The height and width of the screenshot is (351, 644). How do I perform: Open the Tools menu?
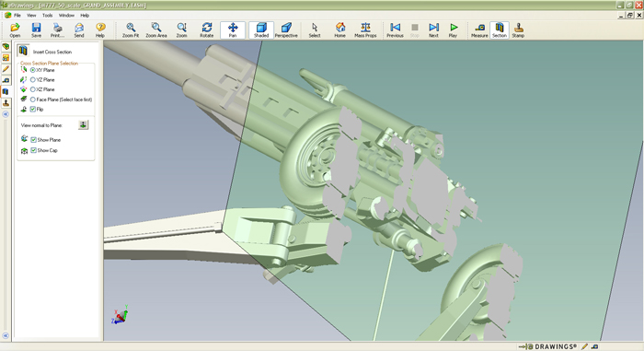pos(48,16)
